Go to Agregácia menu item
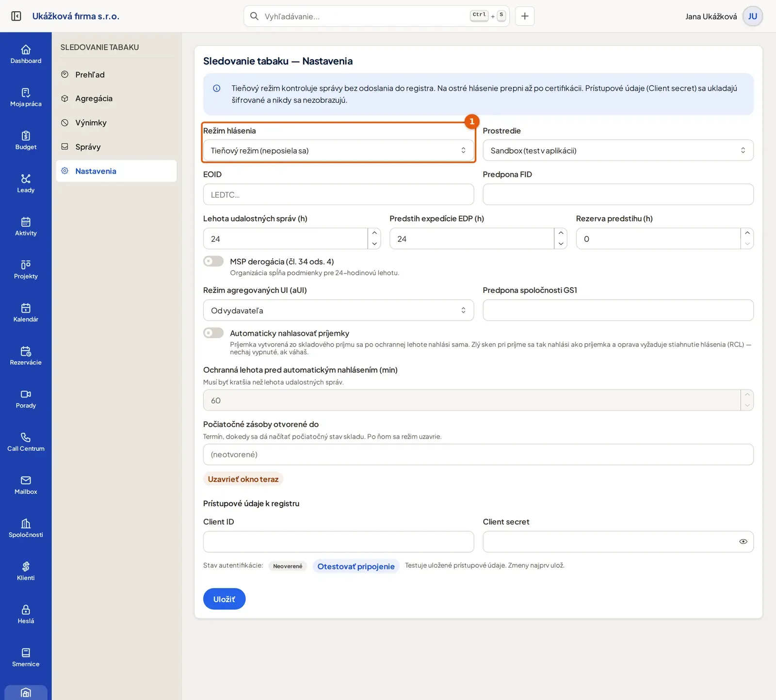This screenshot has height=700, width=776. point(116,98)
